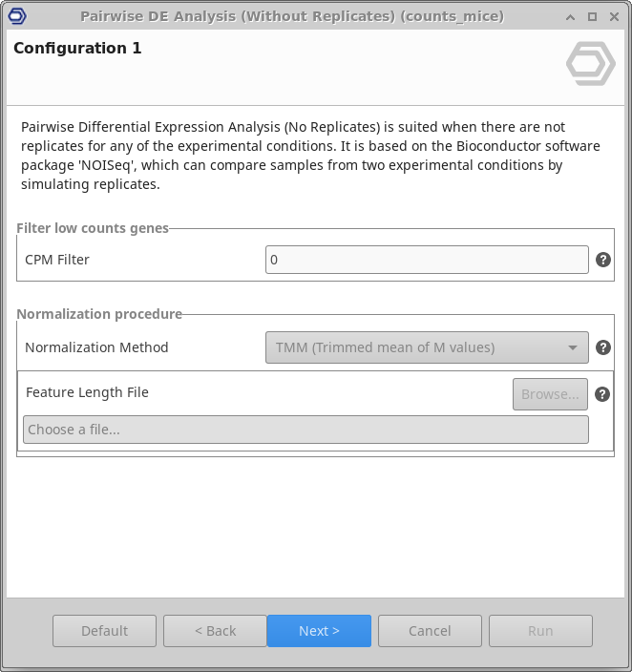Proceed with the 'Next >' button

tap(319, 631)
